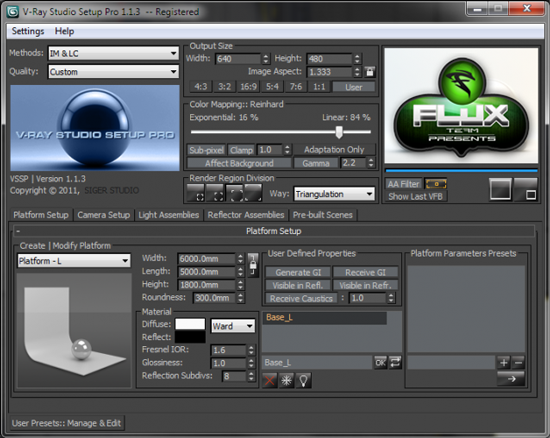Click the right arrow preset apply button
Screen dimensions: 550x438
pos(511,379)
